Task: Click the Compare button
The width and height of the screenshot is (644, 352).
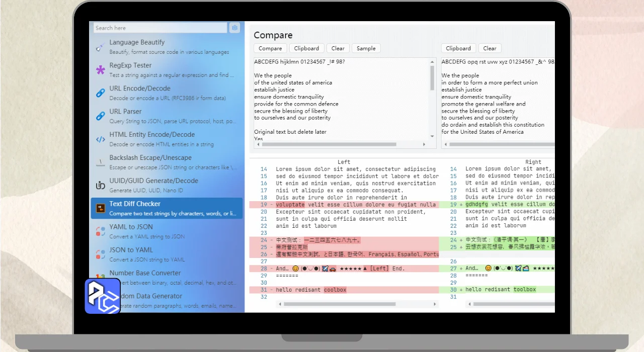Action: 270,48
